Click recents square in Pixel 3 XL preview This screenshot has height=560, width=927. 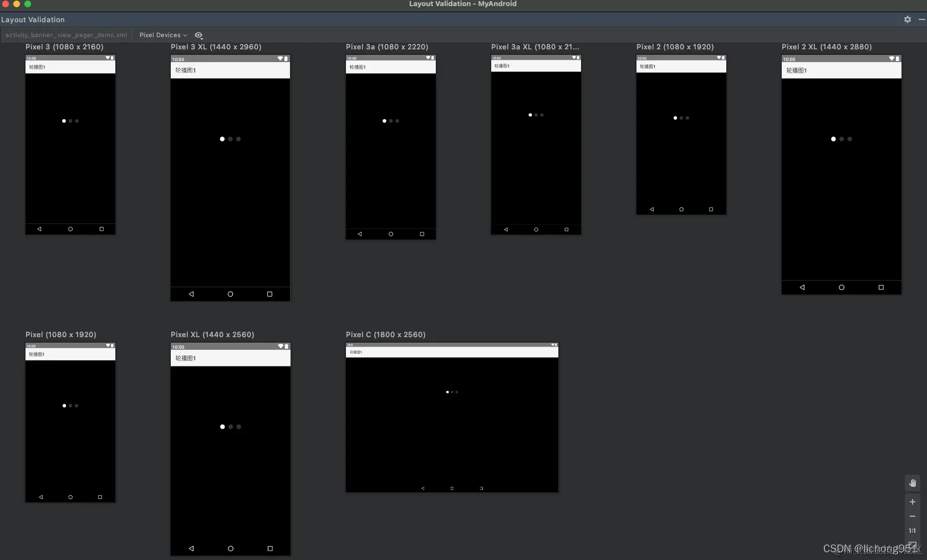269,294
